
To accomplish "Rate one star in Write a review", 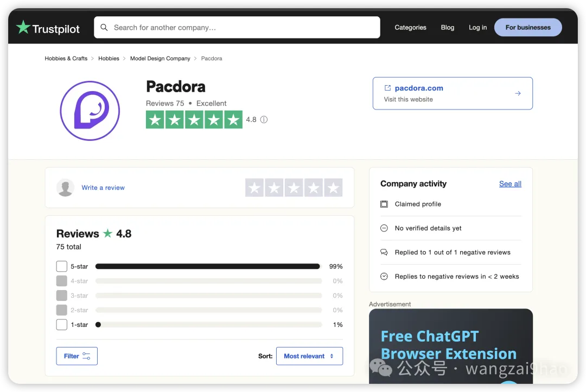I will pyautogui.click(x=254, y=188).
